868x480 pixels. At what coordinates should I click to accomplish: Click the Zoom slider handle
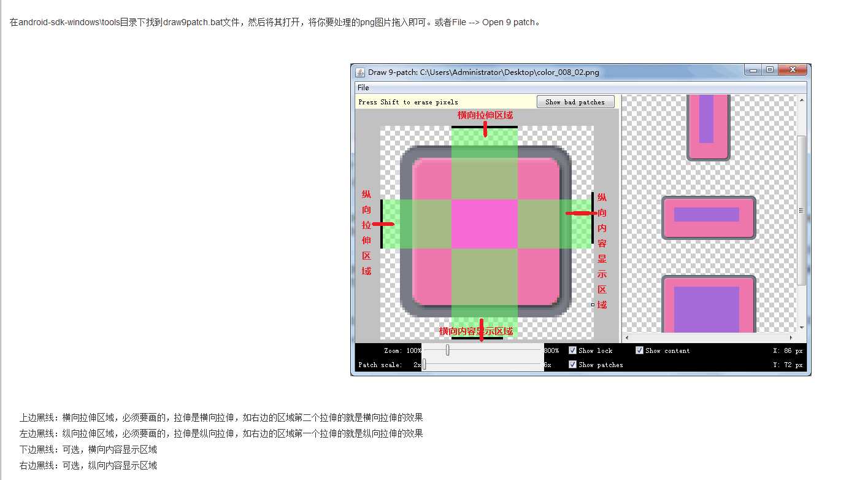448,350
